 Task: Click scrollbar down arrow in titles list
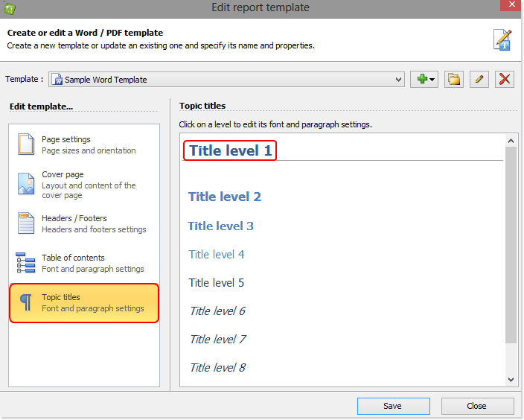coord(511,380)
